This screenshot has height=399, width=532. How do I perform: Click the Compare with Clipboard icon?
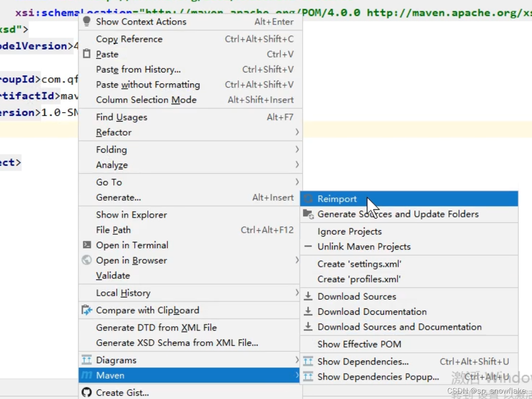87,310
